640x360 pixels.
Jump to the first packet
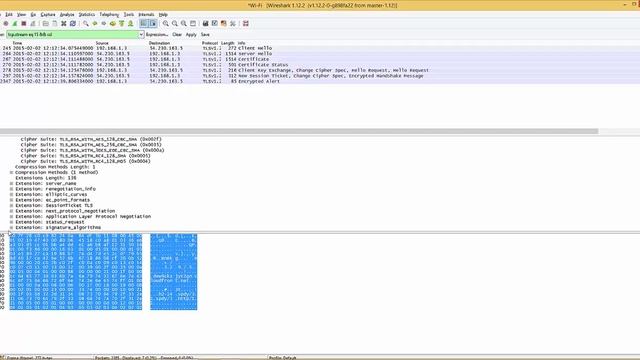[x=122, y=24]
